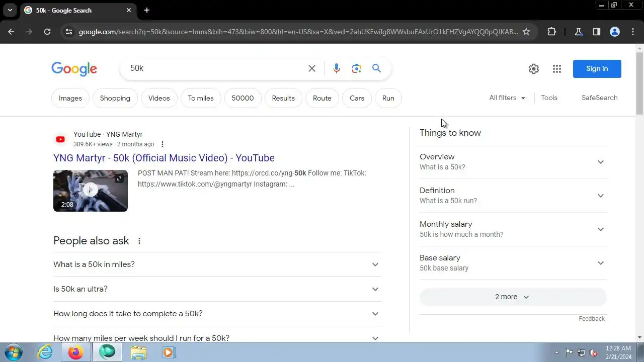Screen dimensions: 644x362
Task: Open the Windows Start menu
Action: coord(13,352)
